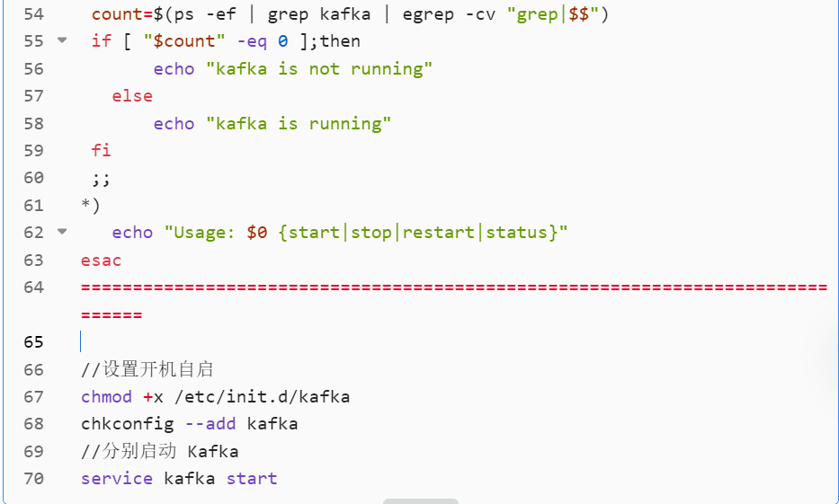Collapse the fold arrow at line 55
Screen dimensions: 839x504
[62, 40]
